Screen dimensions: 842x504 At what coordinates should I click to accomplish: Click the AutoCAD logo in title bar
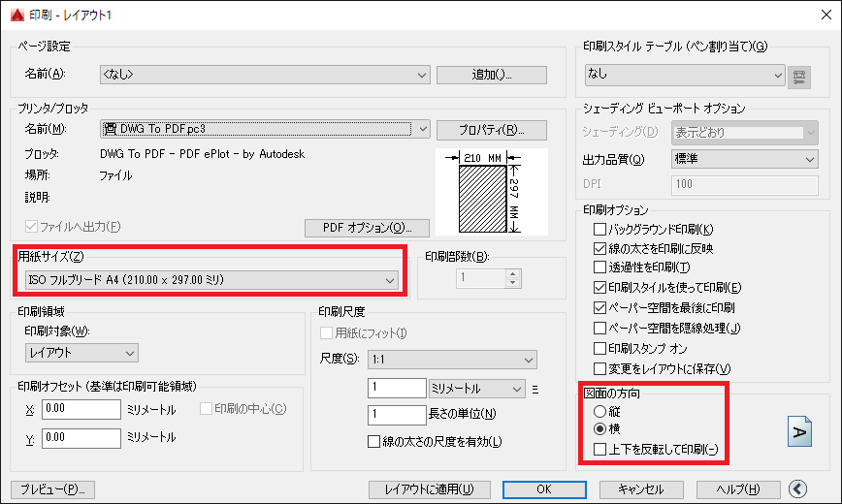coord(17,15)
